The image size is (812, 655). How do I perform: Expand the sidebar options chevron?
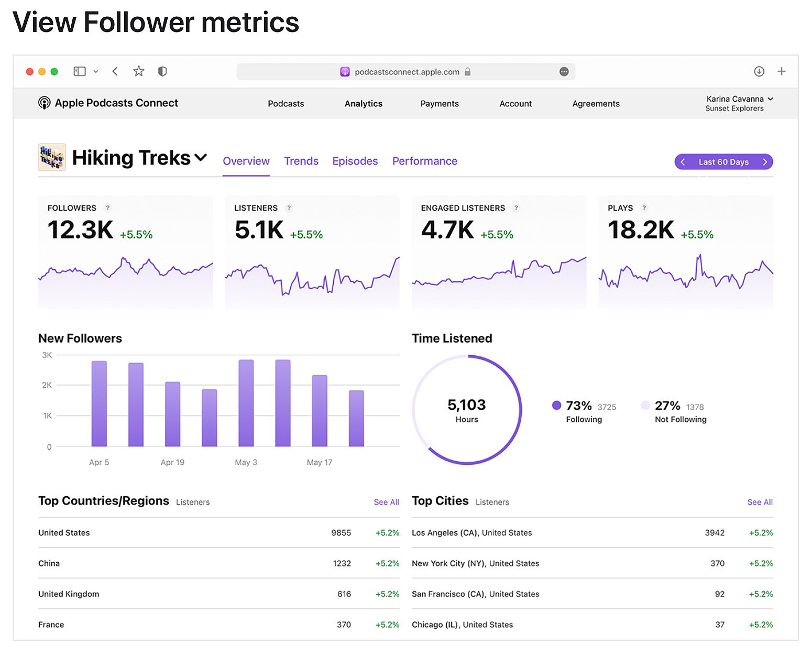click(96, 72)
